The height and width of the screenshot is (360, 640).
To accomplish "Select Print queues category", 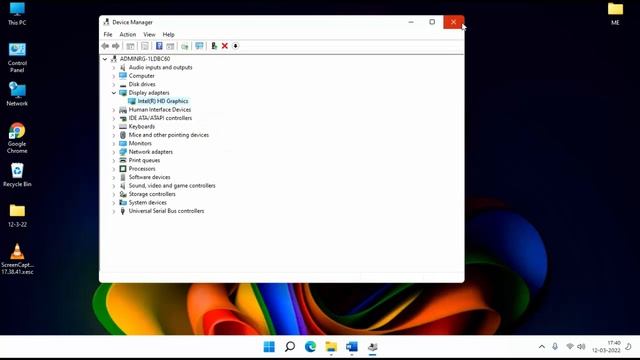I will pos(144,160).
